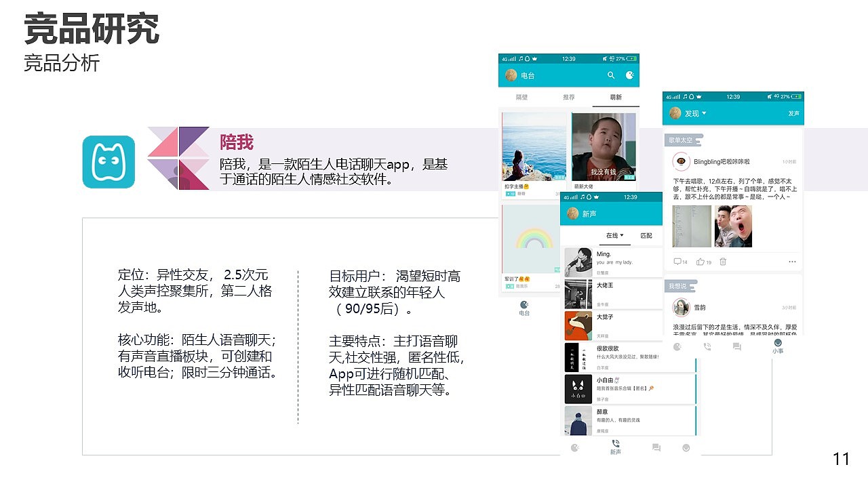Open profile avatar in 发现 header
Image resolution: width=868 pixels, height=488 pixels.
675,113
